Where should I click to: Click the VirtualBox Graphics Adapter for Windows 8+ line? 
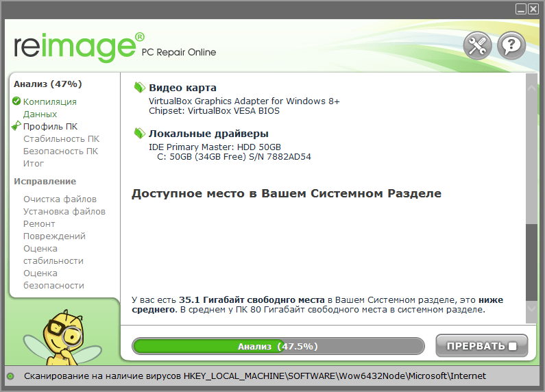(x=244, y=101)
